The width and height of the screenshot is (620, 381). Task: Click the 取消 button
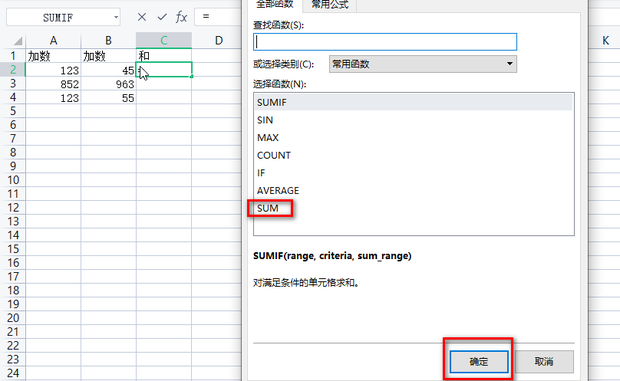544,361
